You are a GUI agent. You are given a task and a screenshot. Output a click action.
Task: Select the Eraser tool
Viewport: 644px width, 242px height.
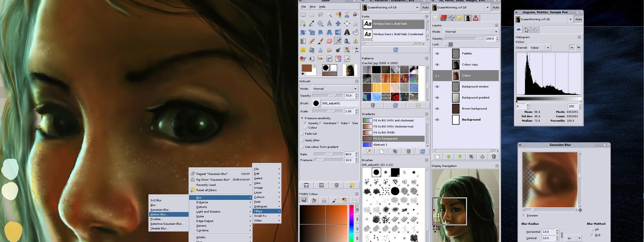(x=329, y=41)
